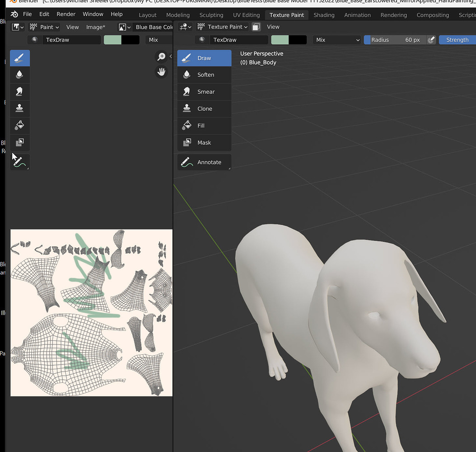Open the black secondary color swatch in image editor

click(x=131, y=40)
